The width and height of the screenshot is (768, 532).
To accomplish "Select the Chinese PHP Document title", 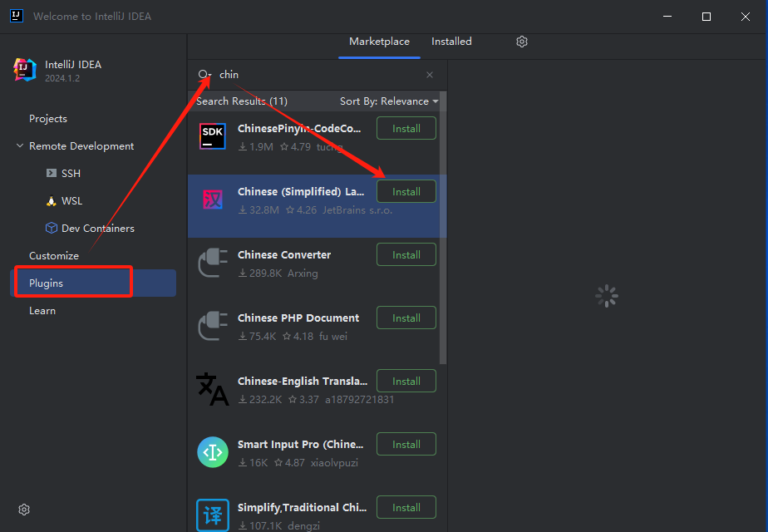I will pyautogui.click(x=298, y=318).
